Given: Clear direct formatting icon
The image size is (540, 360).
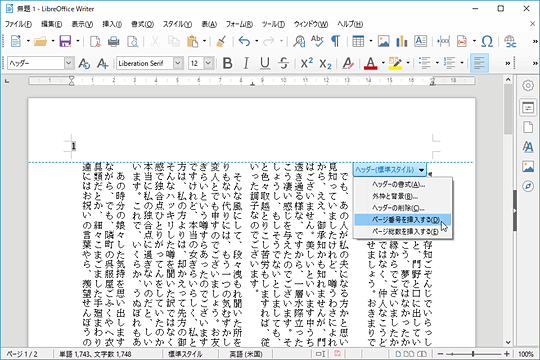Looking at the screenshot, I should 348,63.
